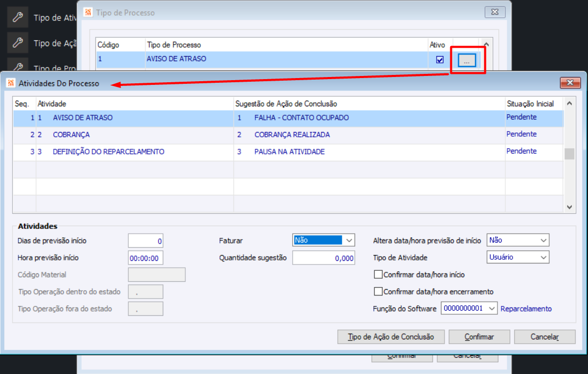The image size is (588, 374).
Task: Click activities grid scroll up arrow
Action: pyautogui.click(x=569, y=103)
